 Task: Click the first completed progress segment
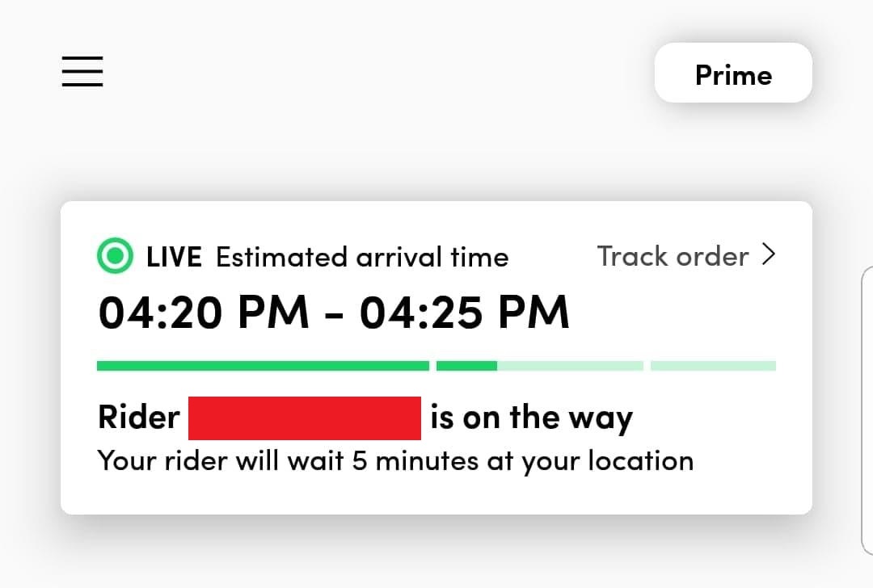pyautogui.click(x=263, y=366)
